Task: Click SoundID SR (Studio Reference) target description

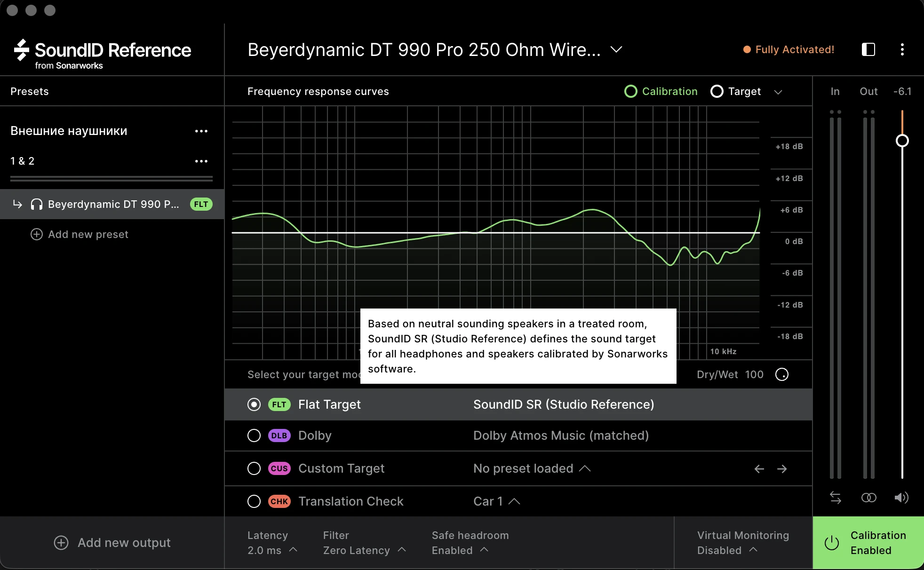Action: click(x=564, y=404)
